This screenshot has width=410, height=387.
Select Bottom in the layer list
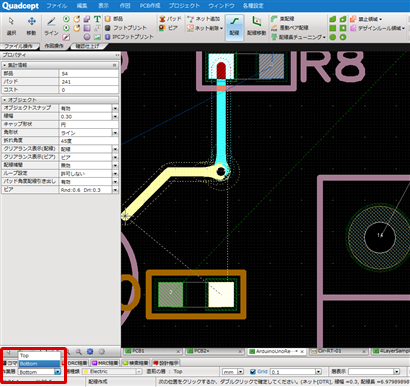pyautogui.click(x=39, y=364)
